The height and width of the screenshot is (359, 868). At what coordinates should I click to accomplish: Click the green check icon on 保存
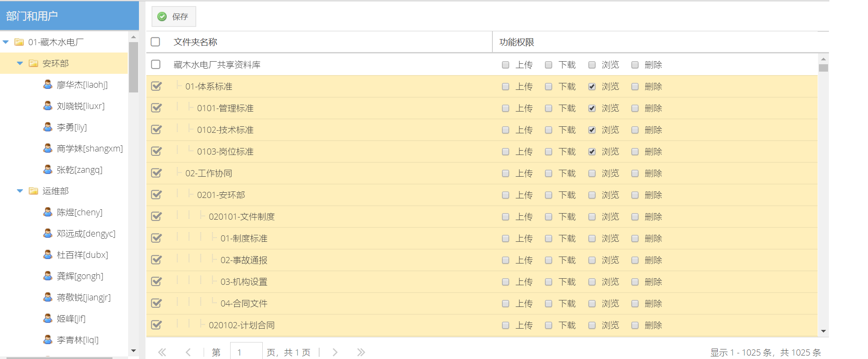162,16
